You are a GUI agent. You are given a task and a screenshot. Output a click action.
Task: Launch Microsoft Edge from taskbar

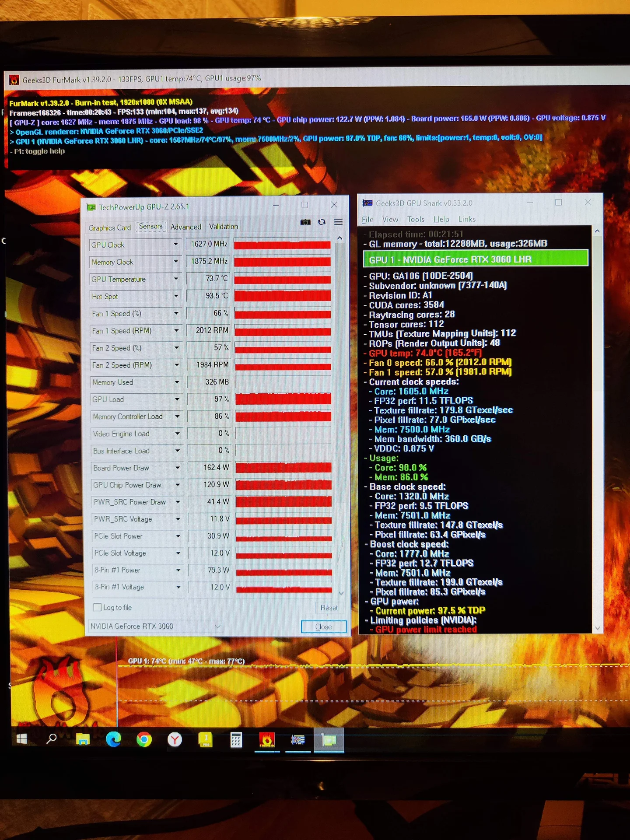pos(113,739)
